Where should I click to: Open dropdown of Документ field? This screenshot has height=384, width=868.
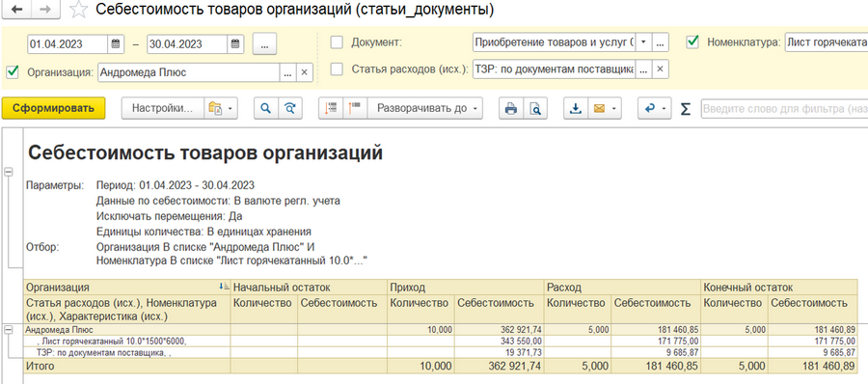click(643, 42)
